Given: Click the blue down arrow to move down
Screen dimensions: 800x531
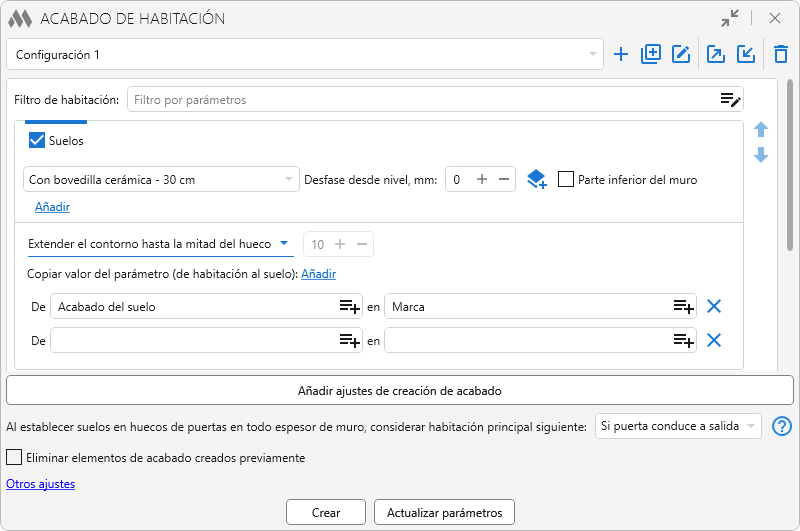Looking at the screenshot, I should 761,155.
